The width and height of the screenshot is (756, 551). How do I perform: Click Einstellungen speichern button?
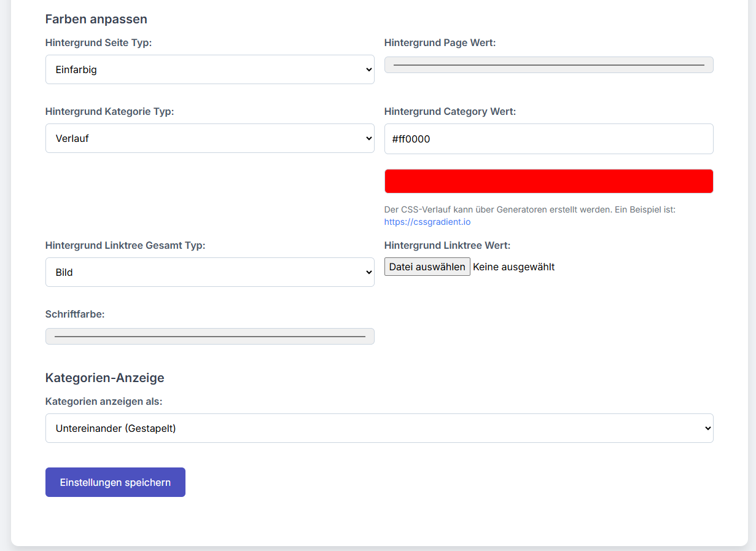click(115, 482)
